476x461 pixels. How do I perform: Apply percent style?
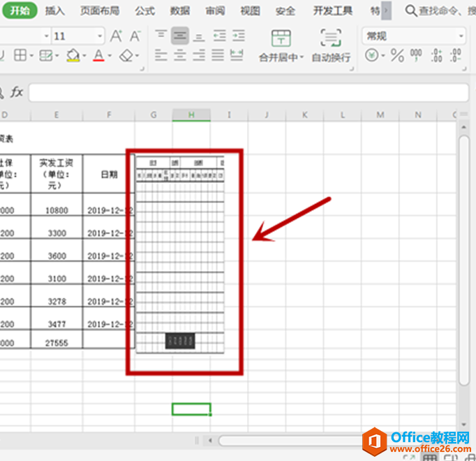397,55
